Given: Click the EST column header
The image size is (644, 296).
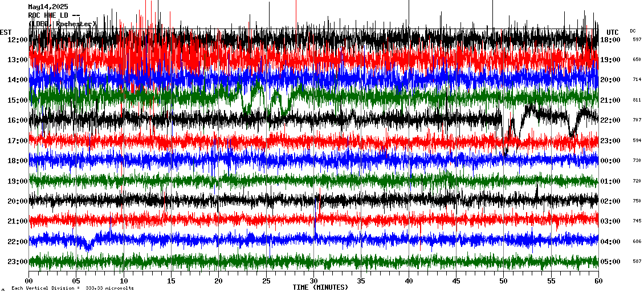Looking at the screenshot, I should [x=6, y=32].
